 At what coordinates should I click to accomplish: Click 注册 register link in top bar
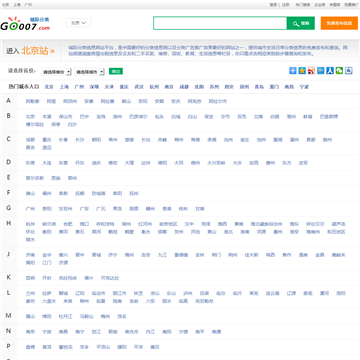(x=286, y=5)
